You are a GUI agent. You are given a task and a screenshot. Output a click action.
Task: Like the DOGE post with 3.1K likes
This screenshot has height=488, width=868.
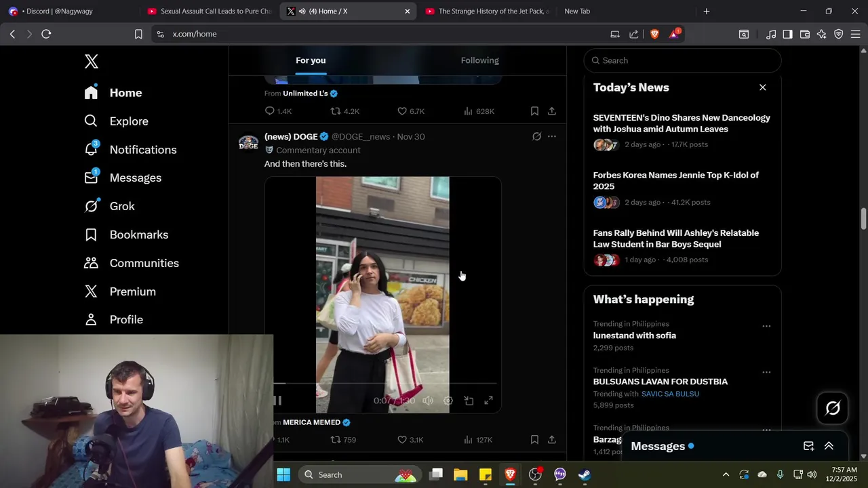410,440
